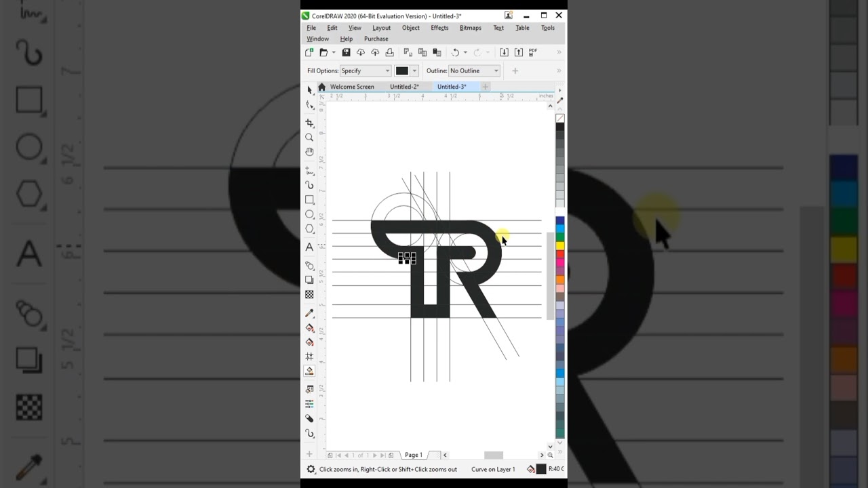Select the Rectangle tool

click(x=309, y=200)
